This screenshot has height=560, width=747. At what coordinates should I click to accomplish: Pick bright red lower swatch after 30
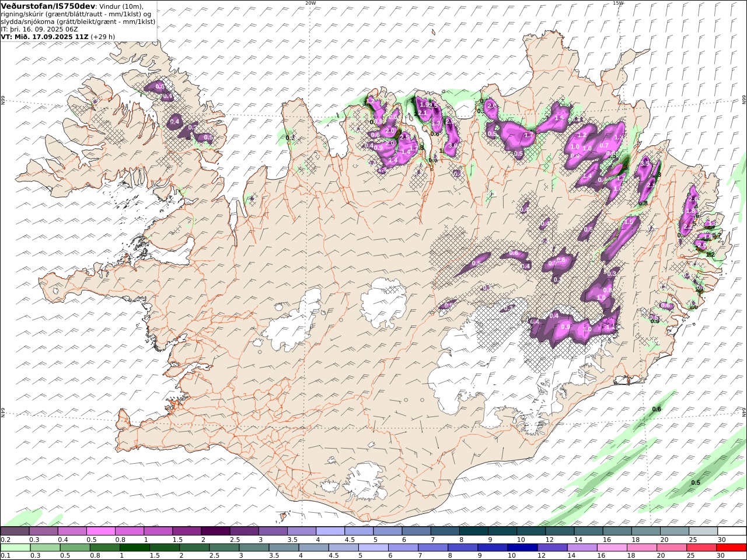tap(731, 548)
